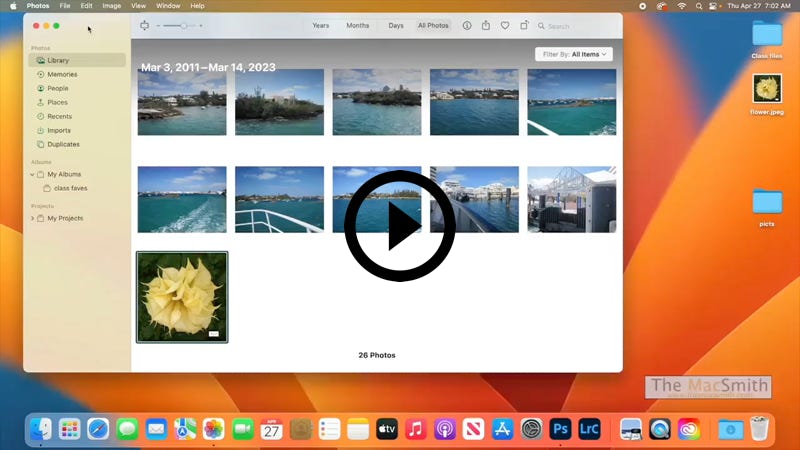Switch to the Days view
The height and width of the screenshot is (450, 800).
click(x=396, y=26)
